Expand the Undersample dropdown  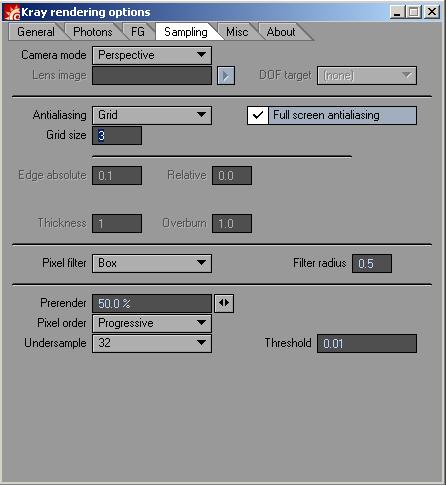[152, 343]
